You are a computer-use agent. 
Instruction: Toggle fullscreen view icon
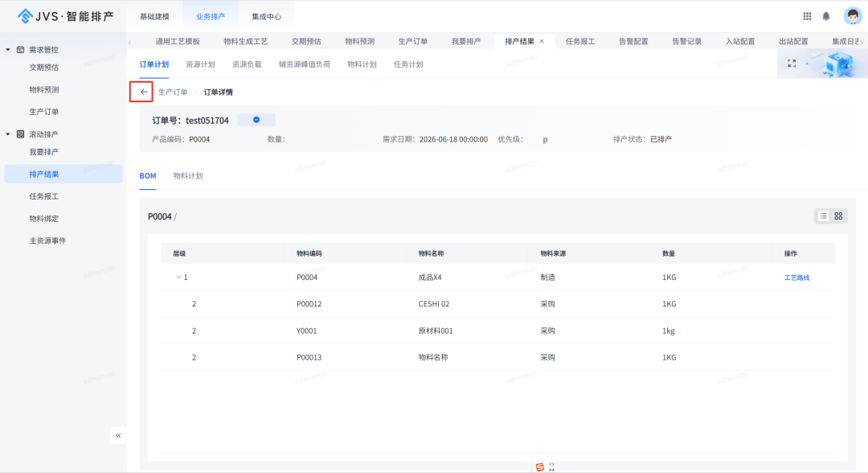(x=792, y=64)
